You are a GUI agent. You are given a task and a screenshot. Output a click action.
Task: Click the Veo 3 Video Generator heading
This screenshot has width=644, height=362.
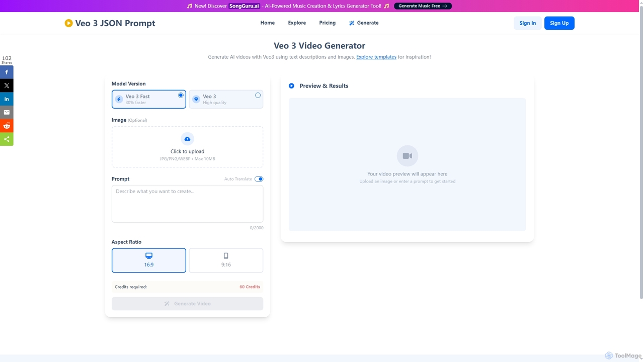[319, 46]
